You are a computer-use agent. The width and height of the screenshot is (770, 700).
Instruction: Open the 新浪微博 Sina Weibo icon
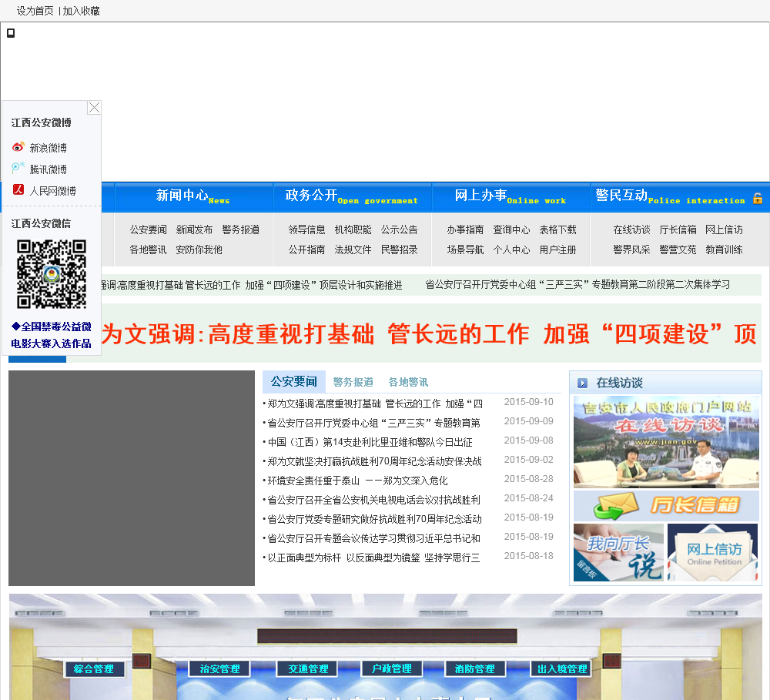click(18, 147)
